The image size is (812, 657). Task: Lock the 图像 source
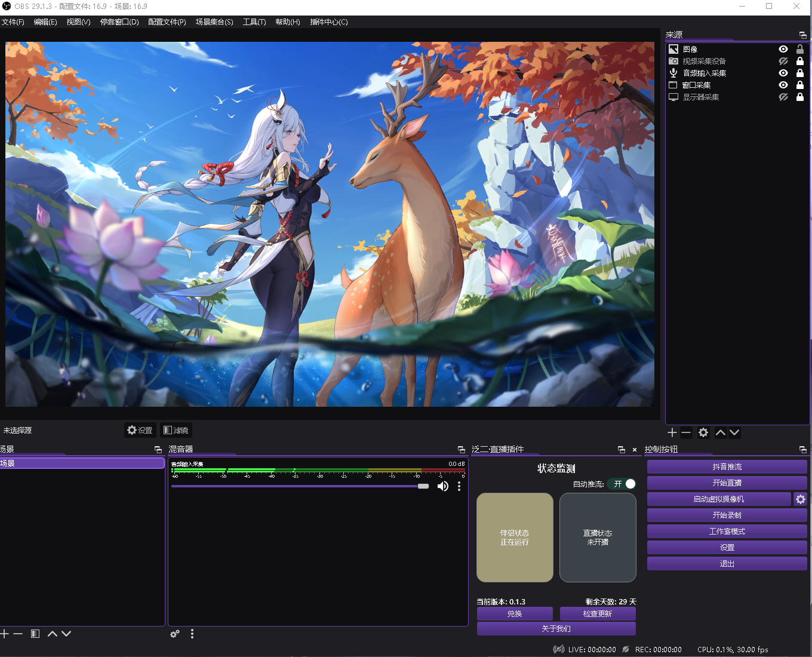pos(800,49)
